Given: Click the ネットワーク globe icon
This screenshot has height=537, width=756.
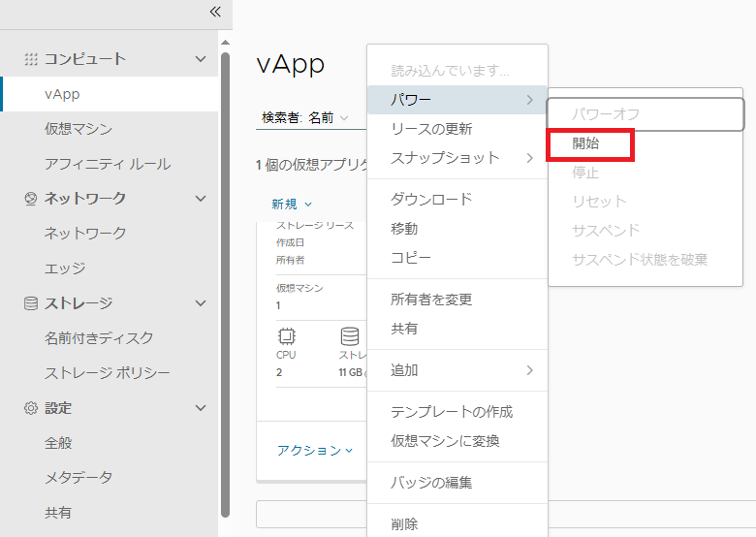Looking at the screenshot, I should pos(31,199).
